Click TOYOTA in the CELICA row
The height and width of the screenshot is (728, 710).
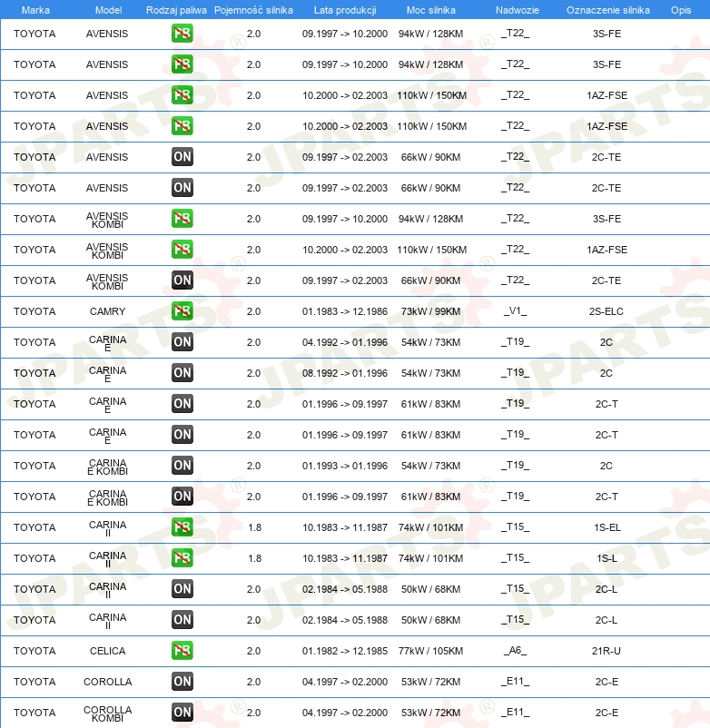point(35,651)
